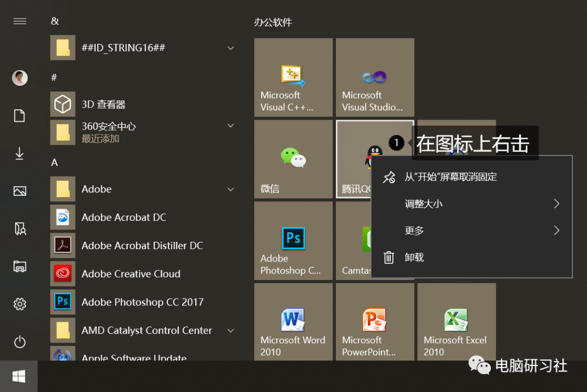Screen dimensions: 587x392
Task: Expand the 360安全中心 folder chevron
Action: click(231, 126)
